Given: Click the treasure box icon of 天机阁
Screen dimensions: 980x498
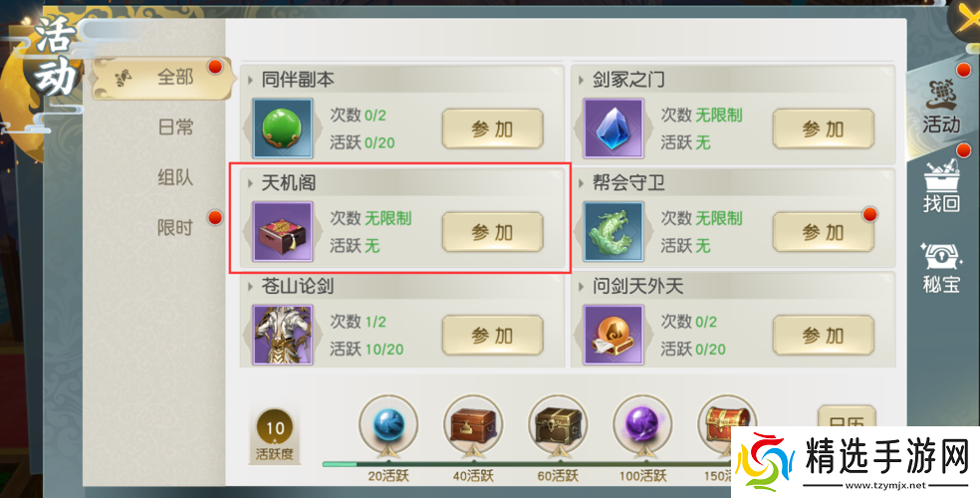Looking at the screenshot, I should (x=283, y=231).
